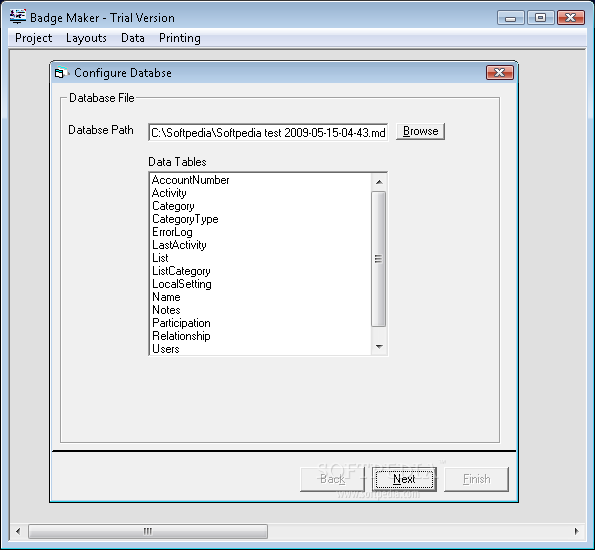The image size is (595, 550).
Task: Select ErrorLog table in list
Action: click(260, 232)
